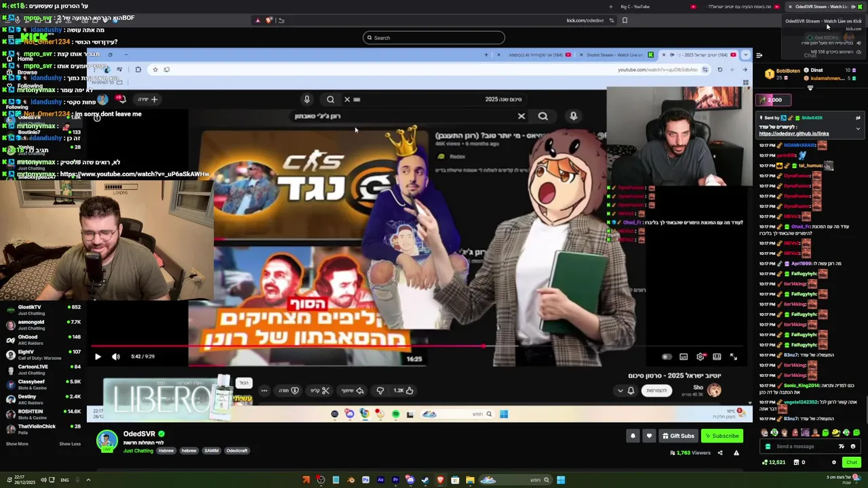This screenshot has width=868, height=488.
Task: Clear the lower YouTube search box X
Action: tap(521, 117)
